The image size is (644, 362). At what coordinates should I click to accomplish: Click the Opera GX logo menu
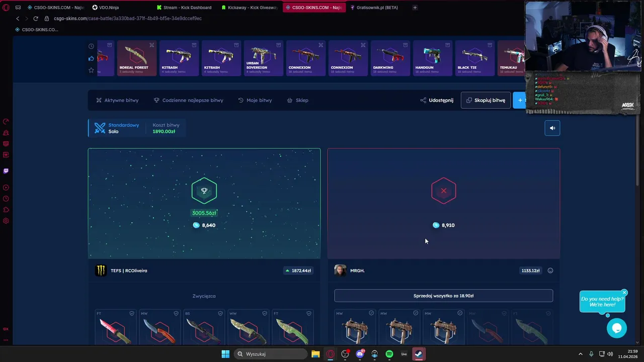(6, 8)
